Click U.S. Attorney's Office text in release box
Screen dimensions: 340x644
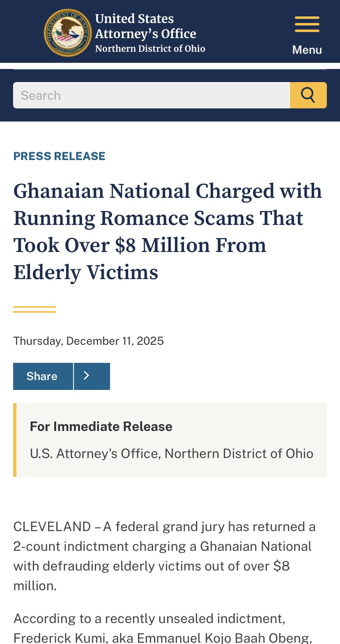171,454
